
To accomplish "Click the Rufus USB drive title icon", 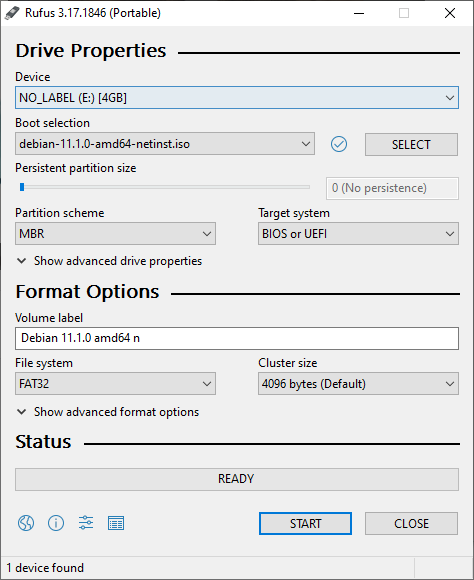I will 12,13.
